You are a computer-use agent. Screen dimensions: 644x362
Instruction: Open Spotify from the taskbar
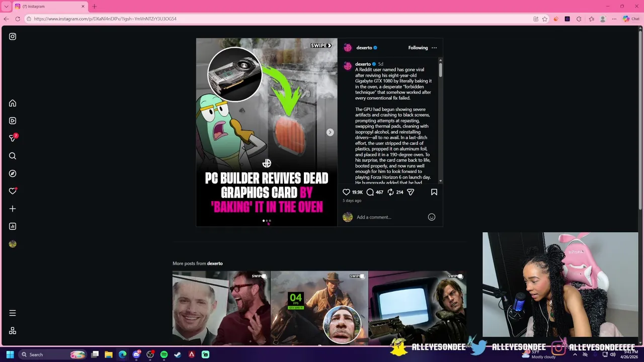tap(164, 354)
